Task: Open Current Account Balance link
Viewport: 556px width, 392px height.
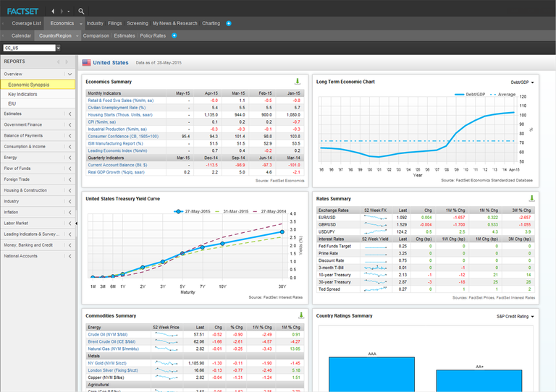Action: [x=117, y=165]
